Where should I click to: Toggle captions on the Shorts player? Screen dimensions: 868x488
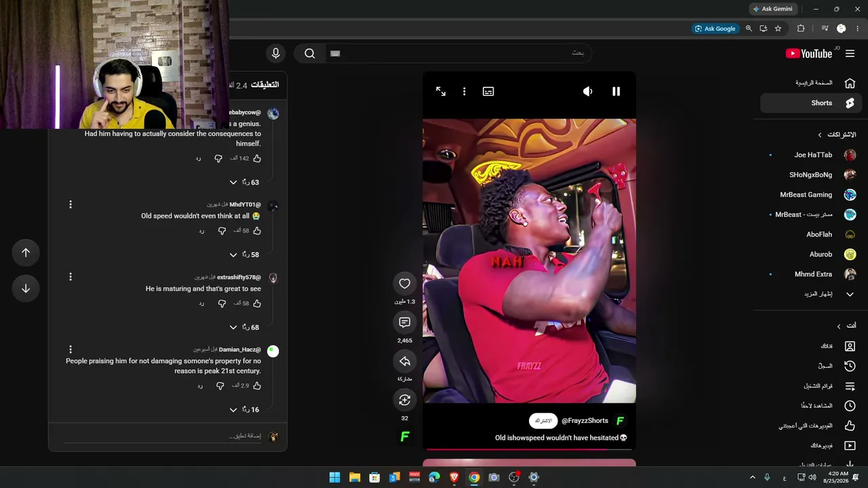pos(488,91)
